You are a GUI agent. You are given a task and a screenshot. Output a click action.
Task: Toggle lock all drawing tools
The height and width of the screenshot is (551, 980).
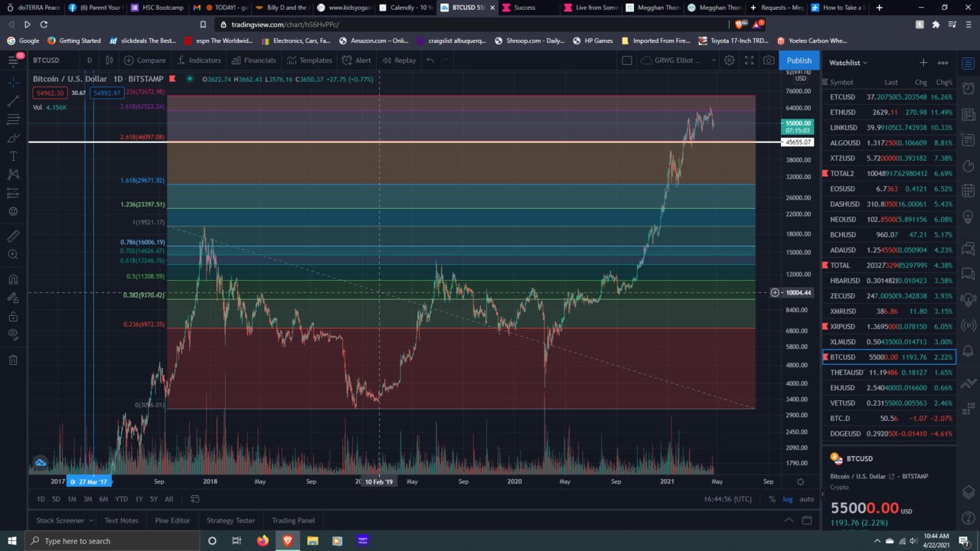coord(13,316)
